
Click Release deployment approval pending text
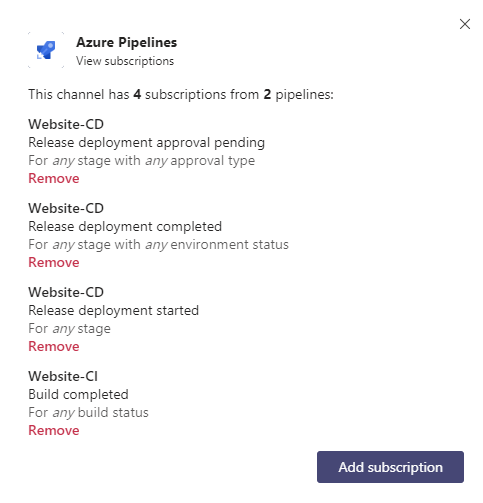146,143
